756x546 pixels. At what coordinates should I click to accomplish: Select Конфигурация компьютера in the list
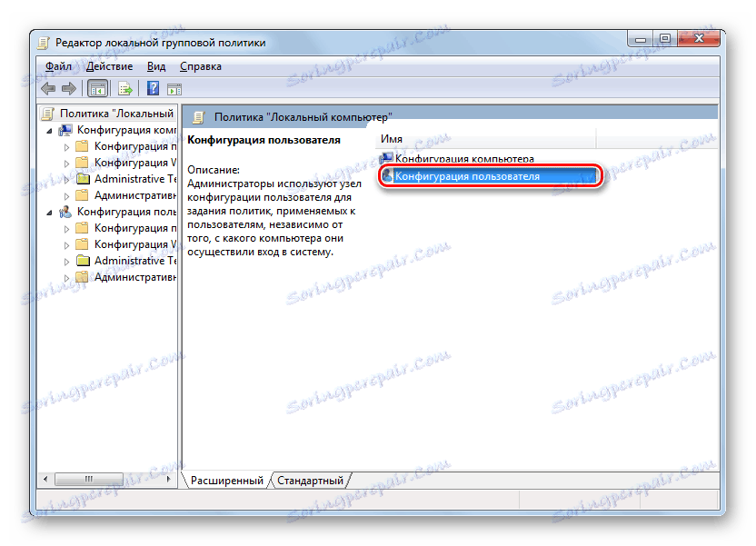click(464, 159)
